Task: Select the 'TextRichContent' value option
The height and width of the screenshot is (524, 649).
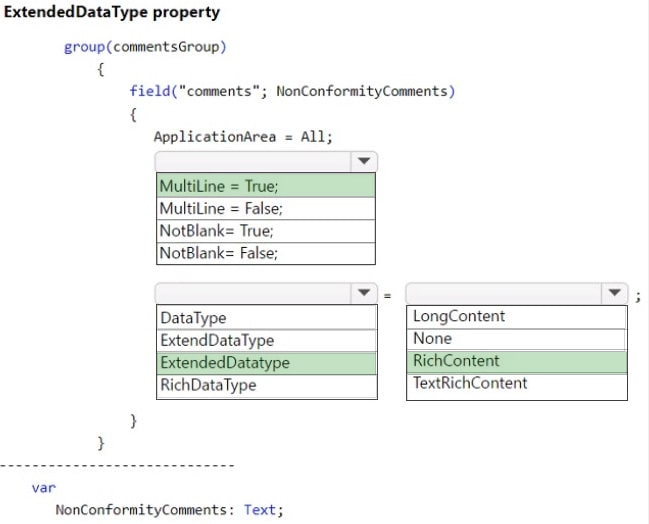Action: coord(516,383)
